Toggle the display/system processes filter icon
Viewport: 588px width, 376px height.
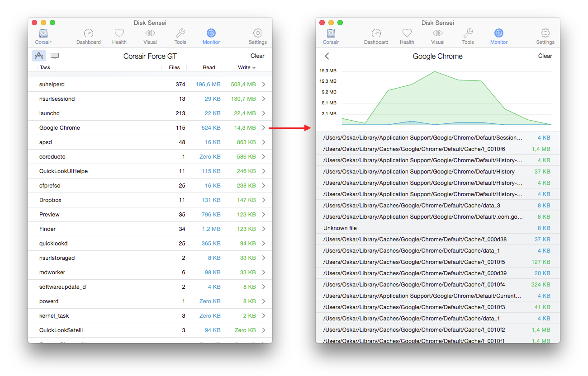coord(55,56)
